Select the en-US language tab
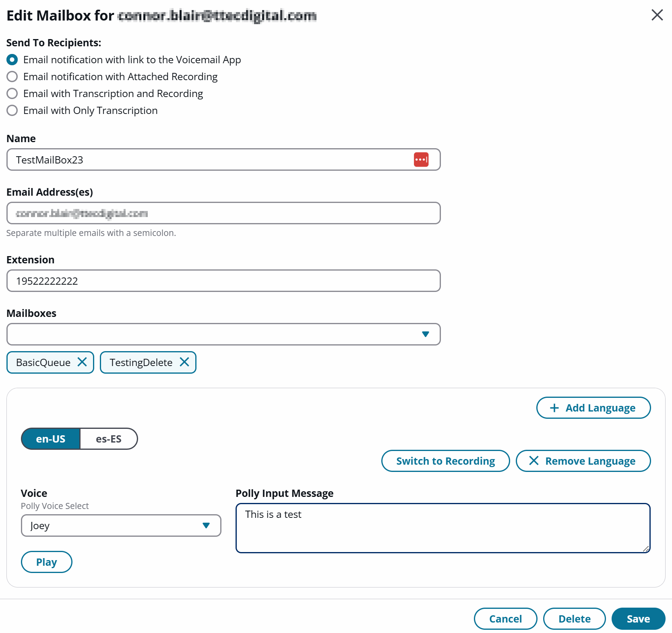The width and height of the screenshot is (672, 633). pos(51,439)
